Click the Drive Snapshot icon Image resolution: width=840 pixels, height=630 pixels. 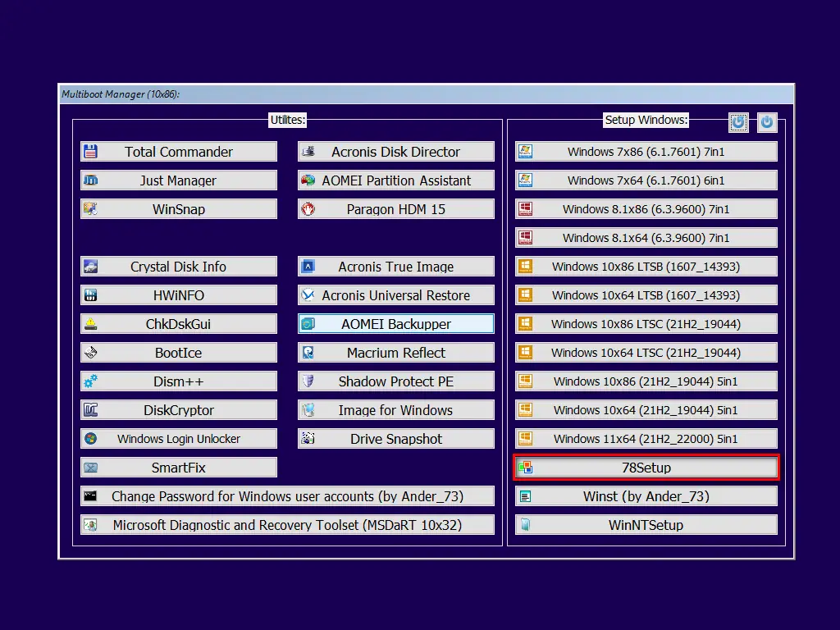(x=308, y=438)
